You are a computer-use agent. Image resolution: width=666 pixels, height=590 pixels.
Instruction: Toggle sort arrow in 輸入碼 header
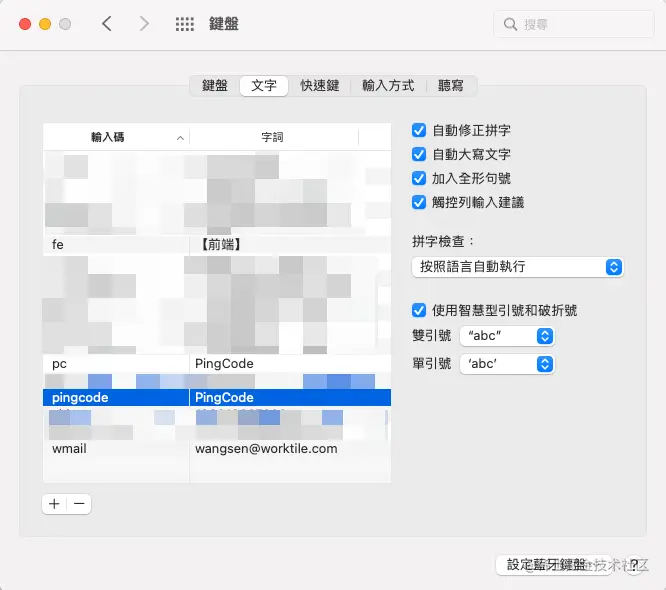click(x=180, y=138)
